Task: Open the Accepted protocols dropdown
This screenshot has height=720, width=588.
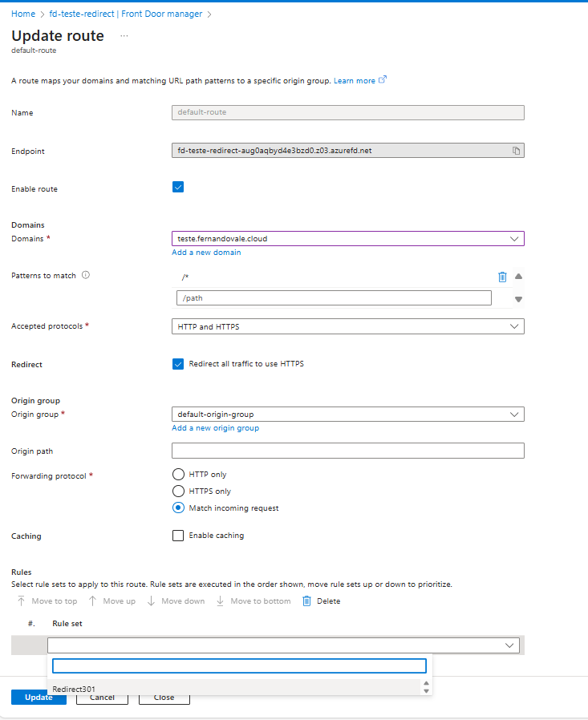Action: (348, 326)
